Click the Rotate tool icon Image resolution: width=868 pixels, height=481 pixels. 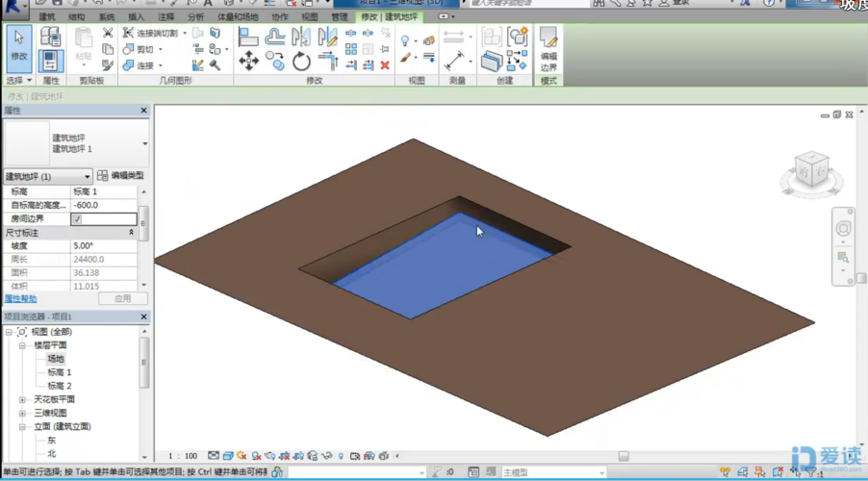301,62
